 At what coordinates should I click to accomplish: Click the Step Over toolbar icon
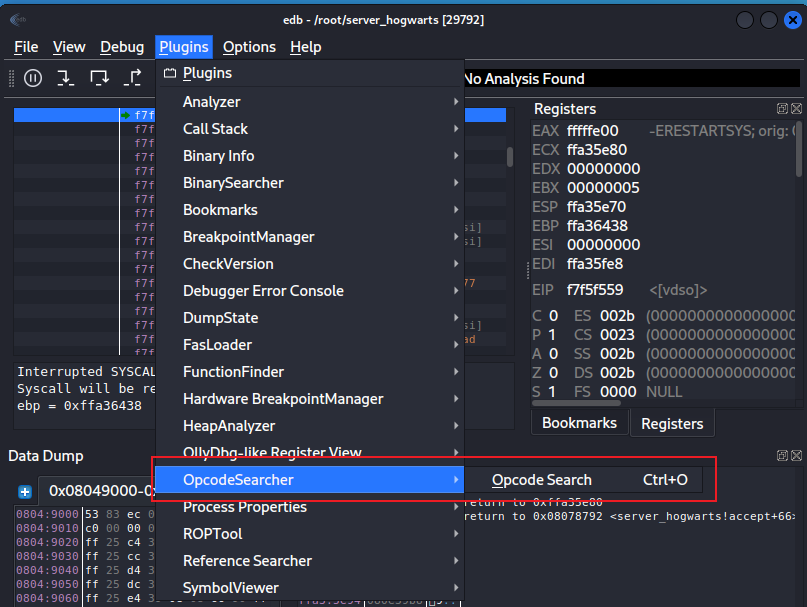pyautogui.click(x=99, y=78)
